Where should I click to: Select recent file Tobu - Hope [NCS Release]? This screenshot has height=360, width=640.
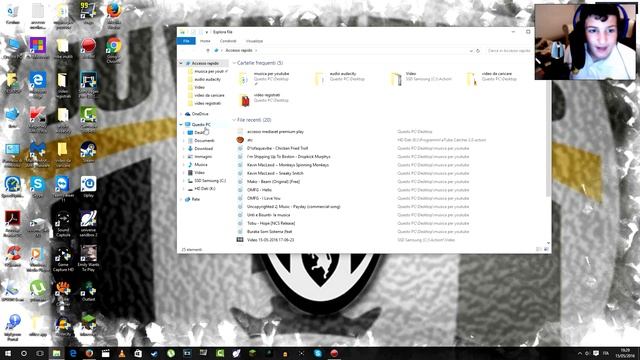[x=271, y=223]
